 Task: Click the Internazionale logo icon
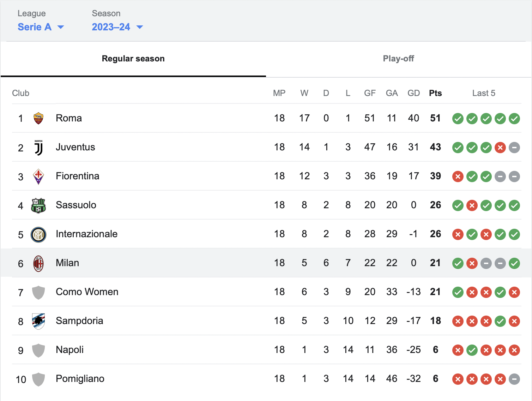pos(38,234)
